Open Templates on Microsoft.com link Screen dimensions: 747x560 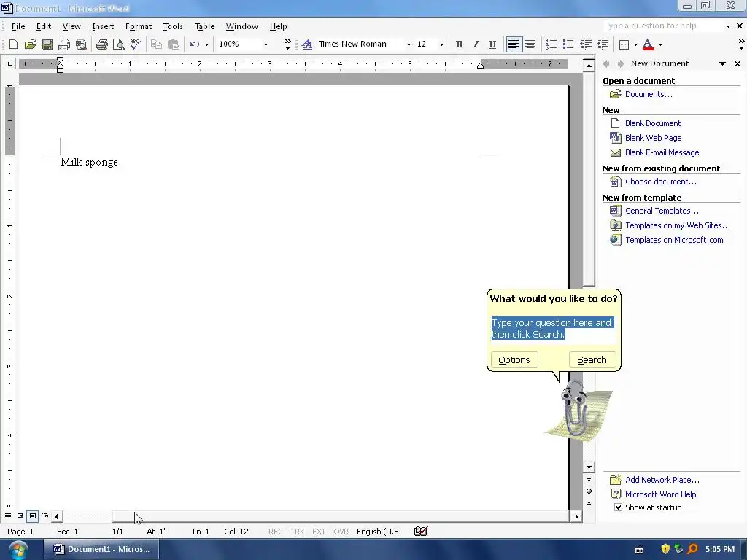674,240
